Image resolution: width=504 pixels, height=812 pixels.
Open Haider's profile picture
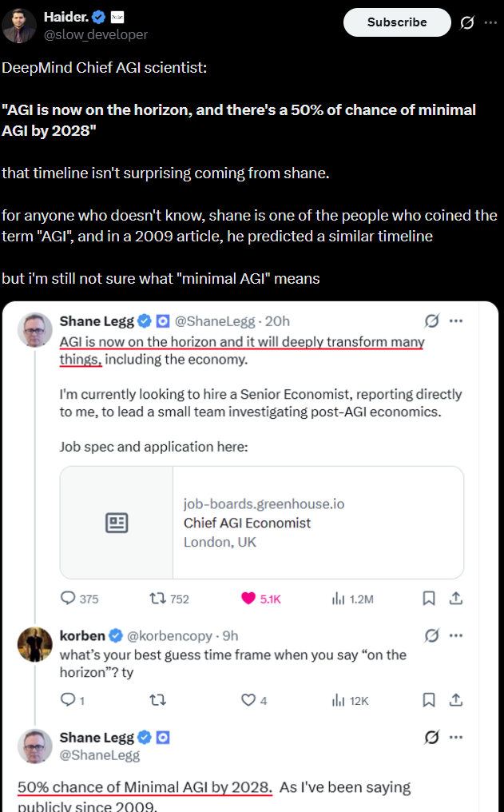click(x=18, y=25)
